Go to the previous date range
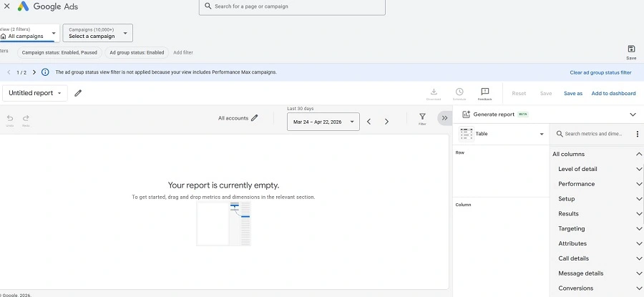 click(369, 122)
